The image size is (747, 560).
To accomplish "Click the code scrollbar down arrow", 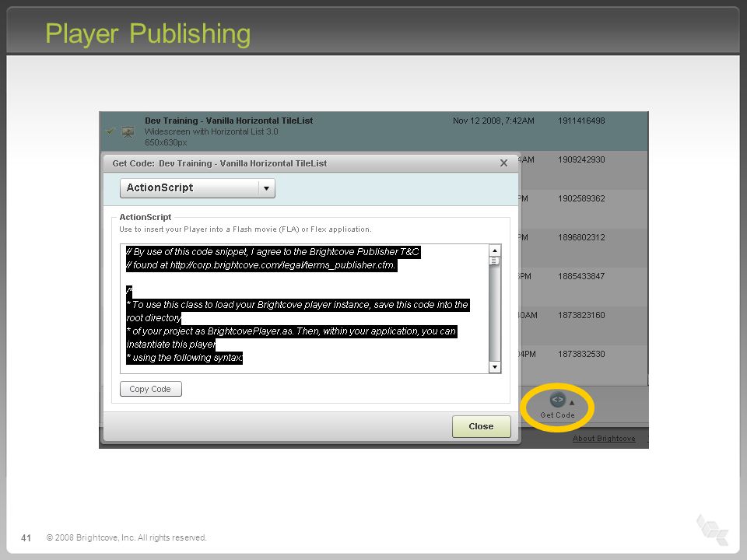I will pyautogui.click(x=495, y=367).
